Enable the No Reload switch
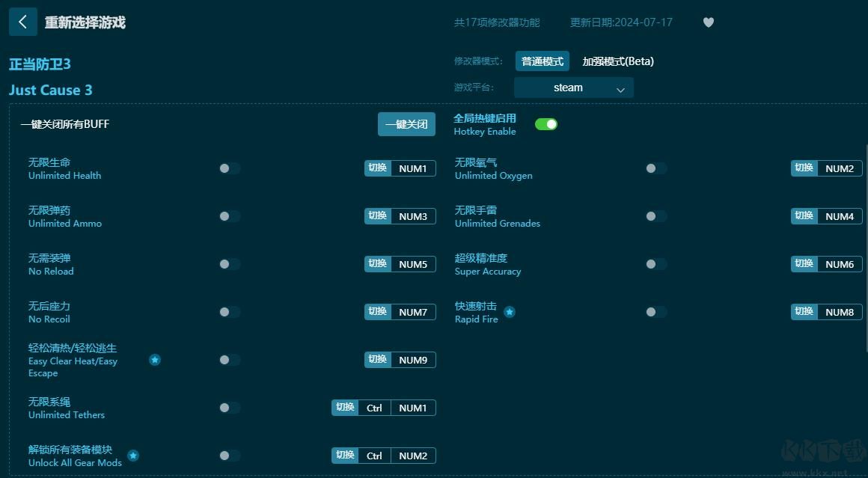868x478 pixels. pos(229,264)
